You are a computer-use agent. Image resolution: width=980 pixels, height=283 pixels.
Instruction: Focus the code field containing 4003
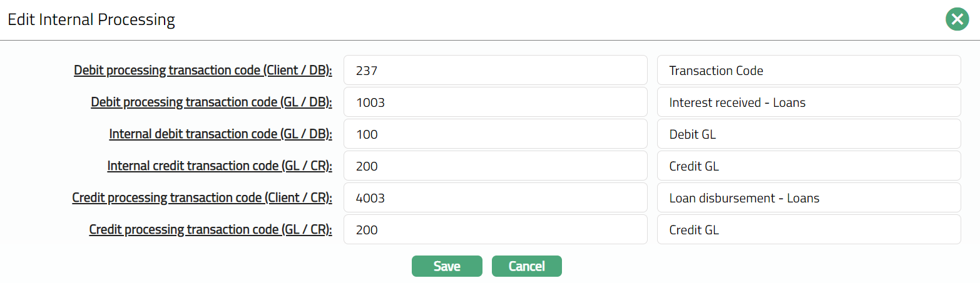(x=495, y=197)
